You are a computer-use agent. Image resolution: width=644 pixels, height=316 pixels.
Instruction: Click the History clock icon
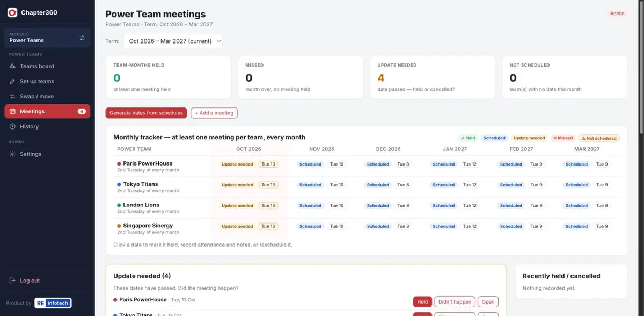tap(13, 126)
